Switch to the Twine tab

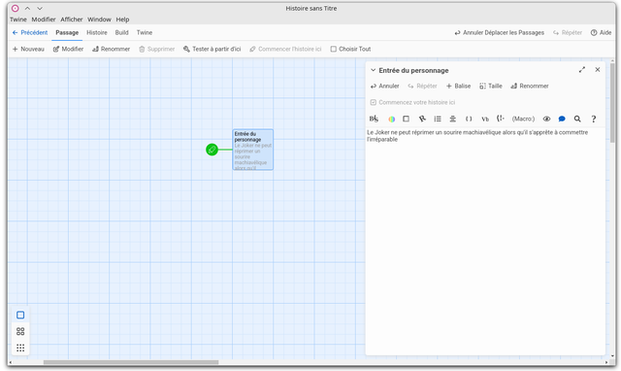[144, 32]
